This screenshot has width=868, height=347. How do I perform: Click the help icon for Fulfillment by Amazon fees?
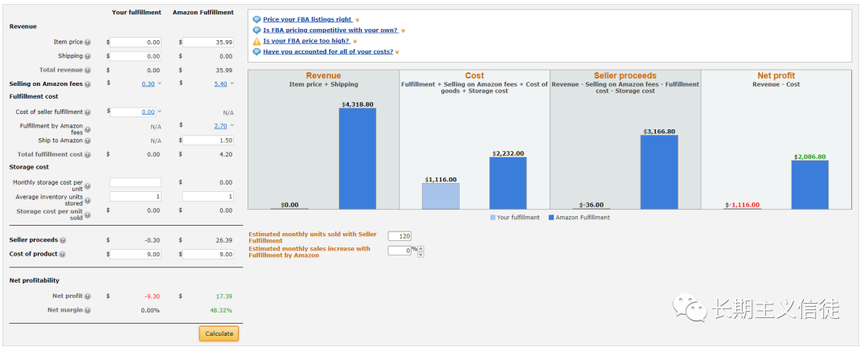point(88,129)
